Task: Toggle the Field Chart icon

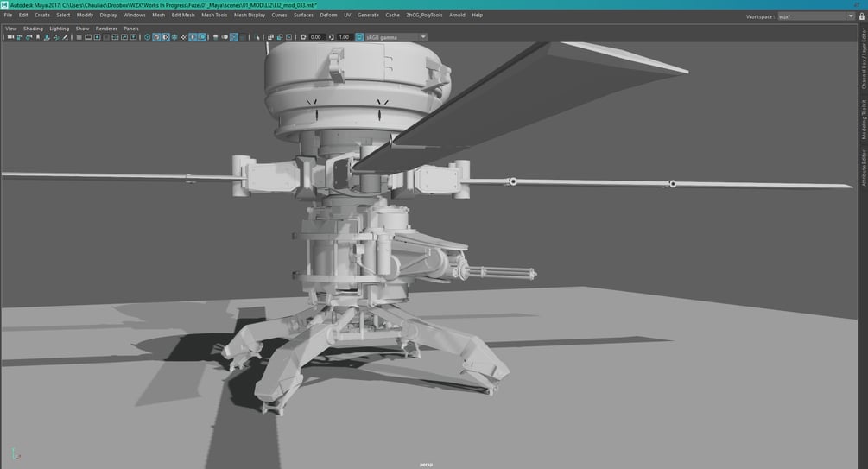Action: coord(115,37)
